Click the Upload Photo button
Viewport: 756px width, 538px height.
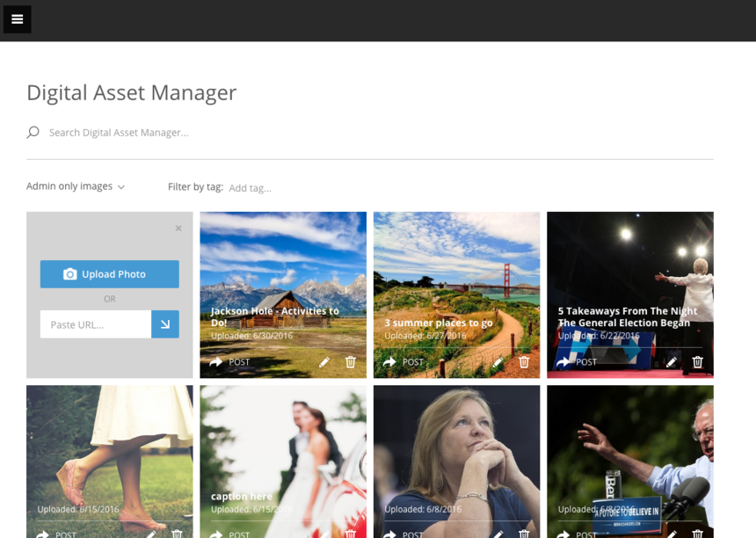tap(109, 274)
